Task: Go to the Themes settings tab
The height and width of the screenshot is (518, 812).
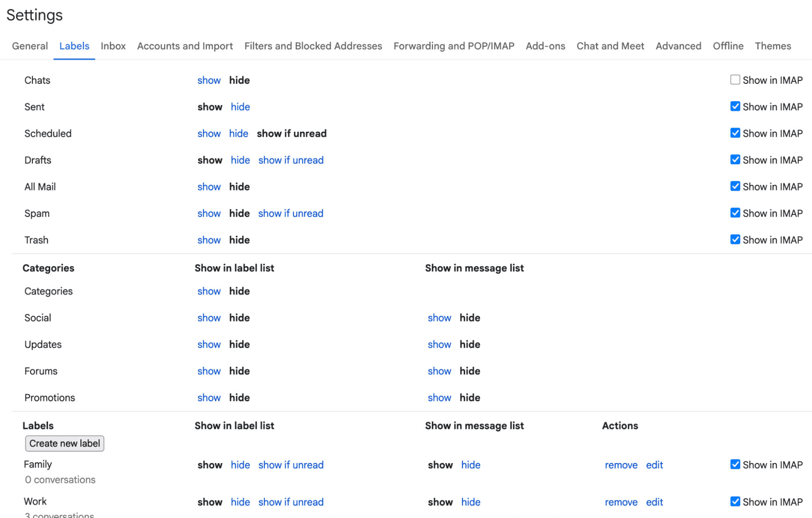Action: (772, 46)
